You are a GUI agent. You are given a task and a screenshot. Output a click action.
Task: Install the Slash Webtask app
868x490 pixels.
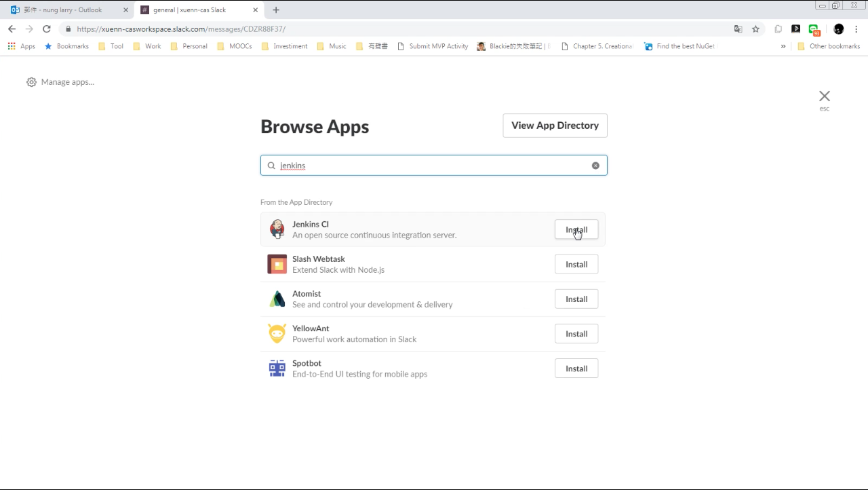pos(576,264)
